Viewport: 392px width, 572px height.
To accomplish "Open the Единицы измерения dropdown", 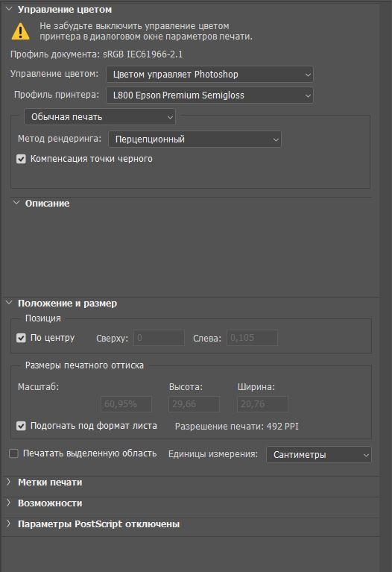I will tap(319, 454).
